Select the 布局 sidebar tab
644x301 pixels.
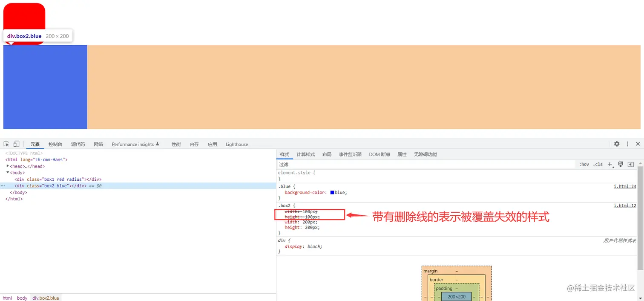click(327, 154)
